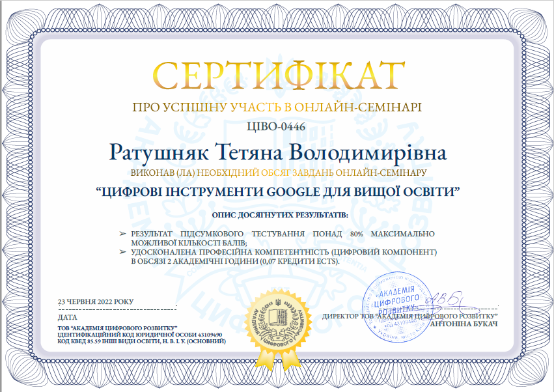The height and width of the screenshot is (392, 554).
Task: Click the line beginning "ДИРЕКТОР ТОВ"
Action: coord(410,316)
